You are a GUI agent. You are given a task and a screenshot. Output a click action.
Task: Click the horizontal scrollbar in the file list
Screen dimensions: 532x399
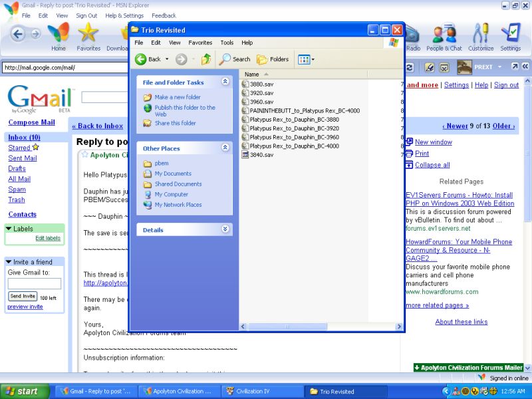pyautogui.click(x=287, y=327)
